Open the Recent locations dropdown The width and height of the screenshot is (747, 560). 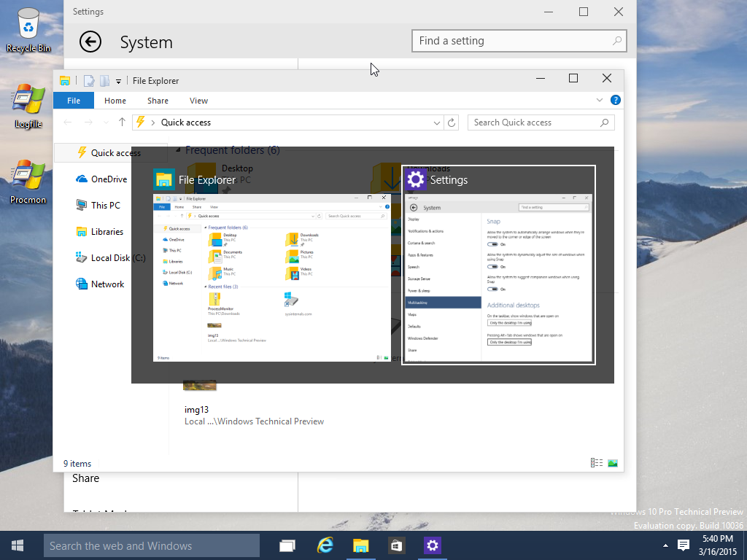pyautogui.click(x=106, y=122)
